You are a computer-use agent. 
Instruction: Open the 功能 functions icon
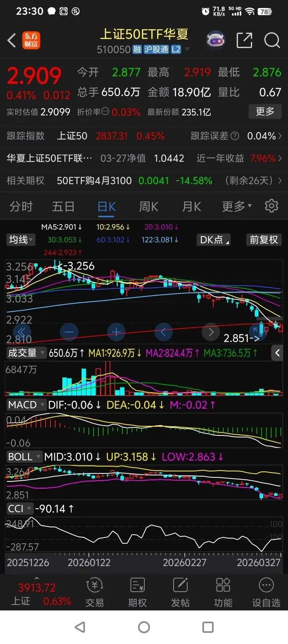pos(223,585)
